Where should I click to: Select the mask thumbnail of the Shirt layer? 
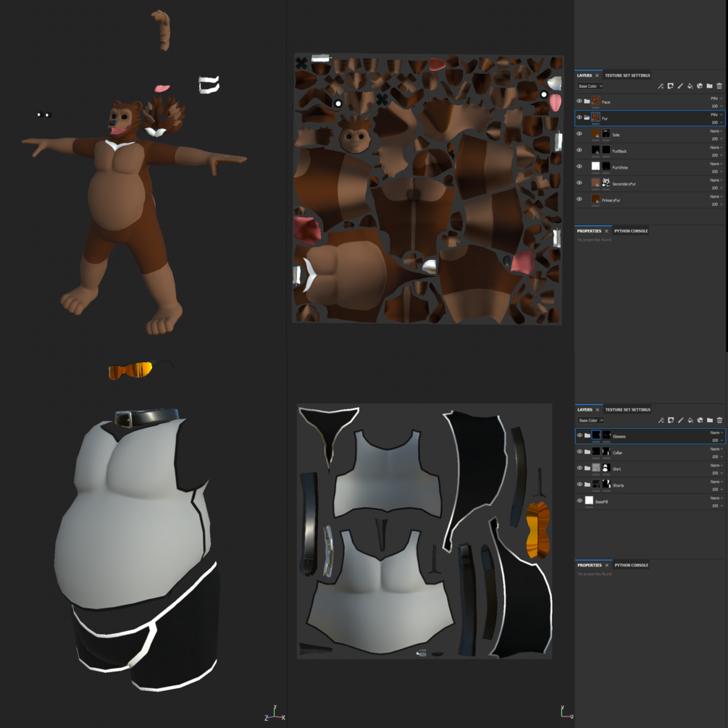[606, 468]
